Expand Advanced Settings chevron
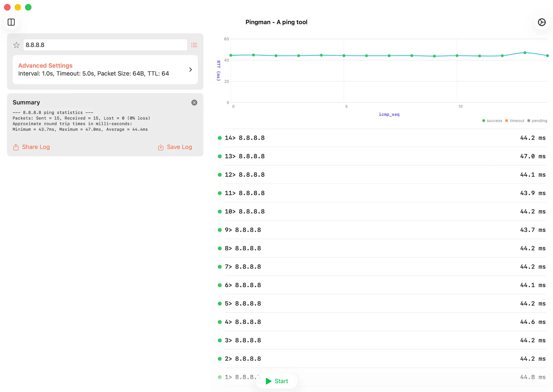 [190, 70]
